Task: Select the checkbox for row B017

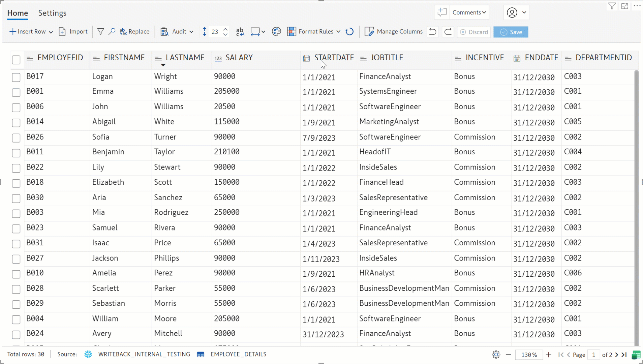Action: 16,77
